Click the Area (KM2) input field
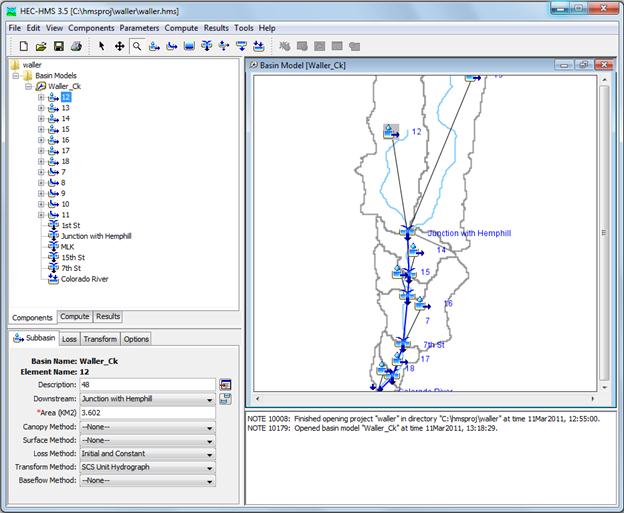This screenshot has height=513, width=624. 148,412
